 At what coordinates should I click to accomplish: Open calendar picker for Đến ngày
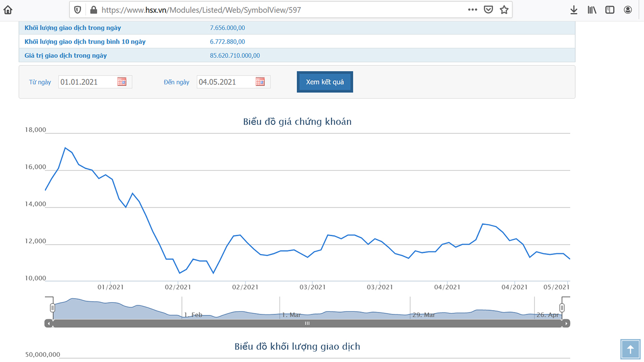click(260, 82)
